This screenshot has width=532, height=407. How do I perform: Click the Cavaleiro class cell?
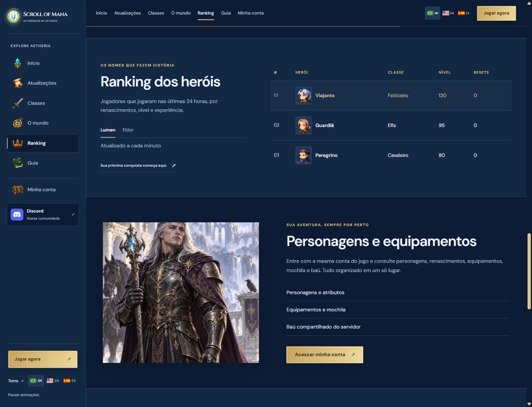[x=398, y=155]
